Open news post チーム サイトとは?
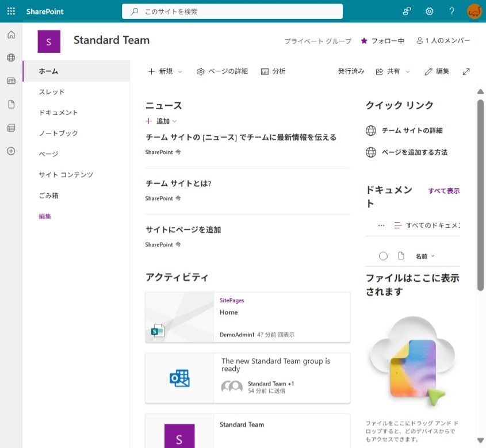486x448 pixels. tap(178, 183)
